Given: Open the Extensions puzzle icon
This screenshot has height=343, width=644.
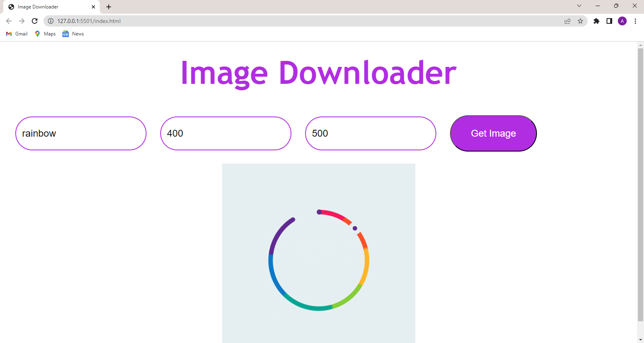Looking at the screenshot, I should (x=597, y=21).
